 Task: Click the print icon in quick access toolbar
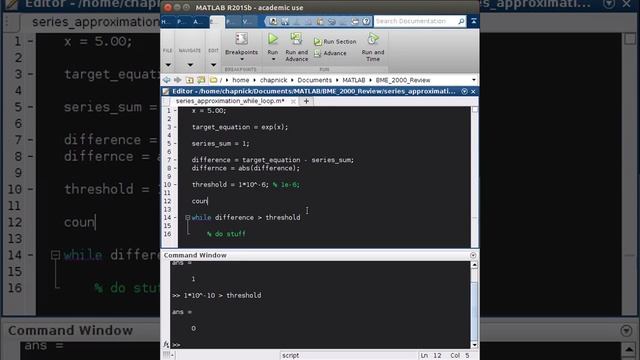[x=355, y=21]
